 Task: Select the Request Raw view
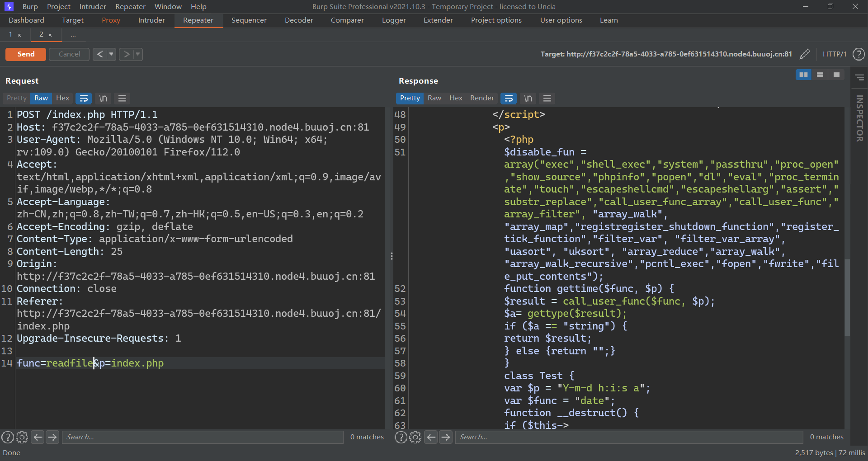click(x=41, y=98)
